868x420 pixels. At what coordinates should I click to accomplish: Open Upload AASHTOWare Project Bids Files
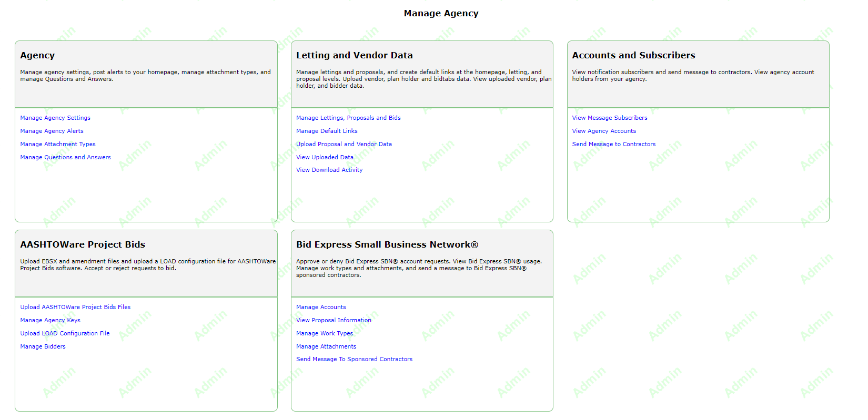(75, 307)
